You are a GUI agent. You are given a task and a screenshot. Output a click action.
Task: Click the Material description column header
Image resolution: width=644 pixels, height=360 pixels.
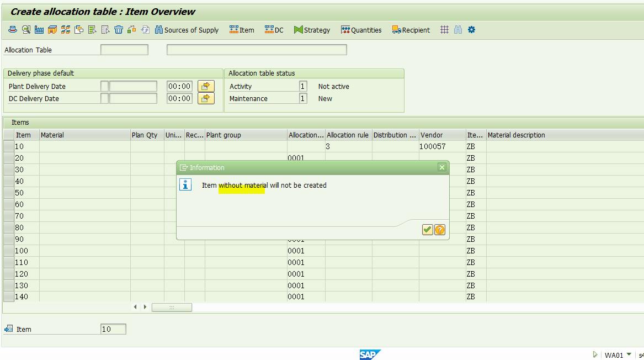tap(565, 135)
